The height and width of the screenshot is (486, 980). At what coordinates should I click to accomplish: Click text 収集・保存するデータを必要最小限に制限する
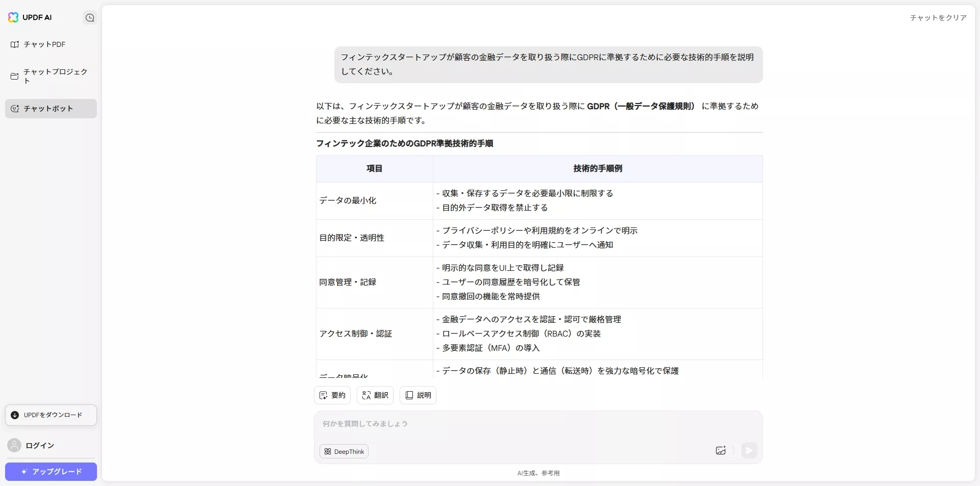tap(527, 194)
